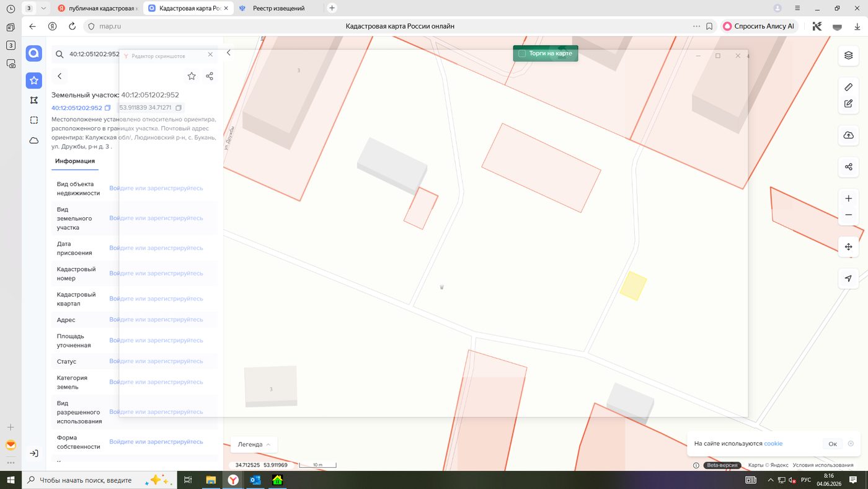Copy cadastral number 40:12:051202:952
The width and height of the screenshot is (868, 489).
click(108, 108)
